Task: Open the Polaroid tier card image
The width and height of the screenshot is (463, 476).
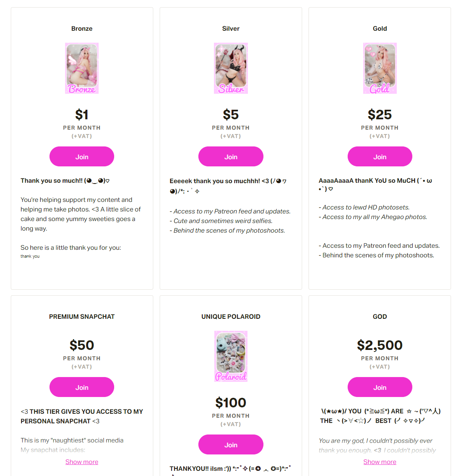Action: coord(231,356)
